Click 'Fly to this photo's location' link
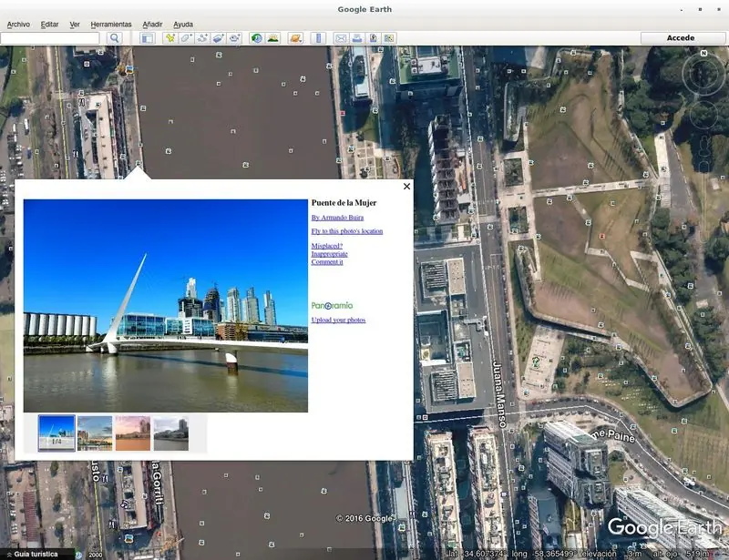 [x=347, y=231]
